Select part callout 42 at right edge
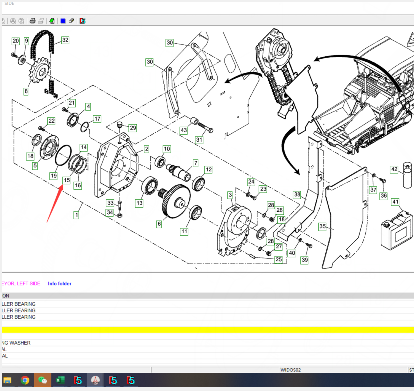 (x=394, y=169)
